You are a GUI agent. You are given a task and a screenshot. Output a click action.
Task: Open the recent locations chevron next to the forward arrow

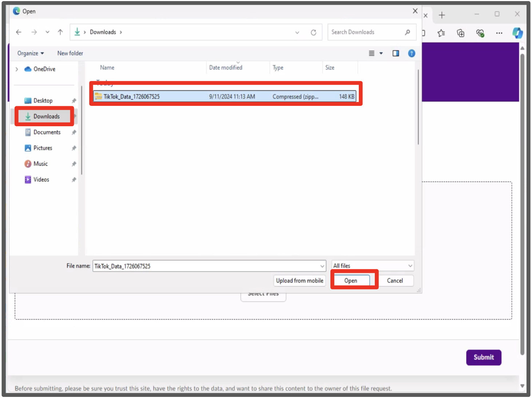[47, 32]
